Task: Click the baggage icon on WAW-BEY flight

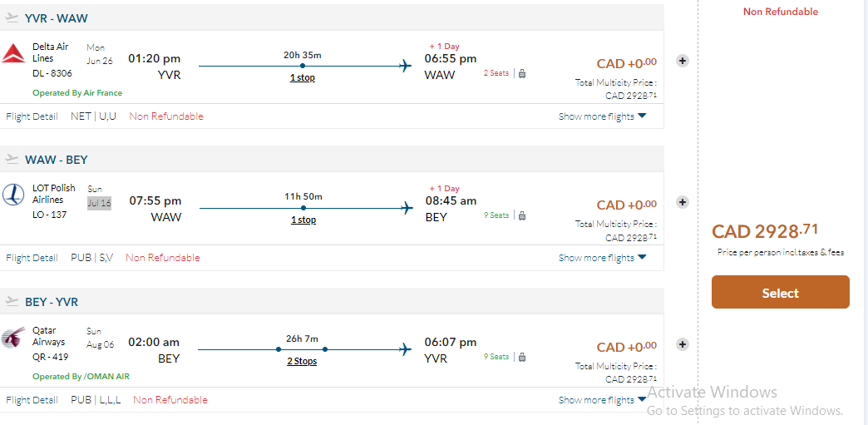Action: point(522,215)
